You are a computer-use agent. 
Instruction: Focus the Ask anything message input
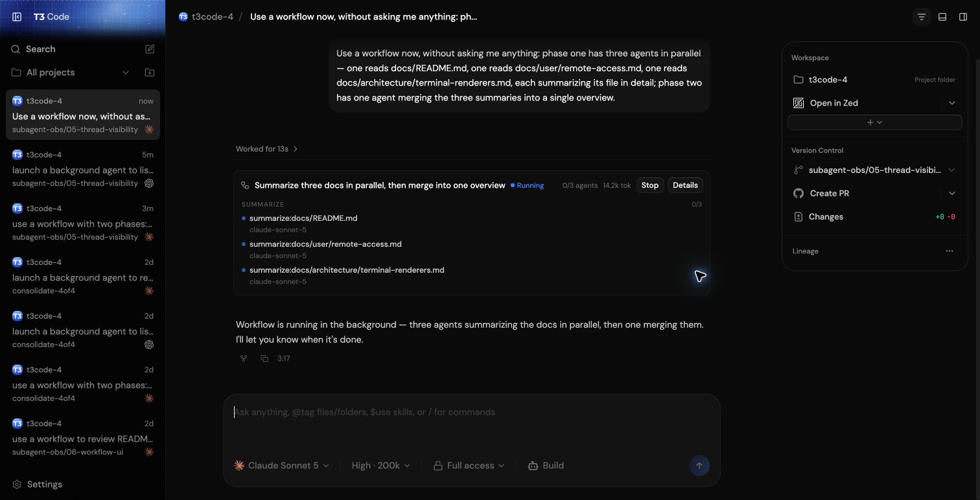coord(471,424)
